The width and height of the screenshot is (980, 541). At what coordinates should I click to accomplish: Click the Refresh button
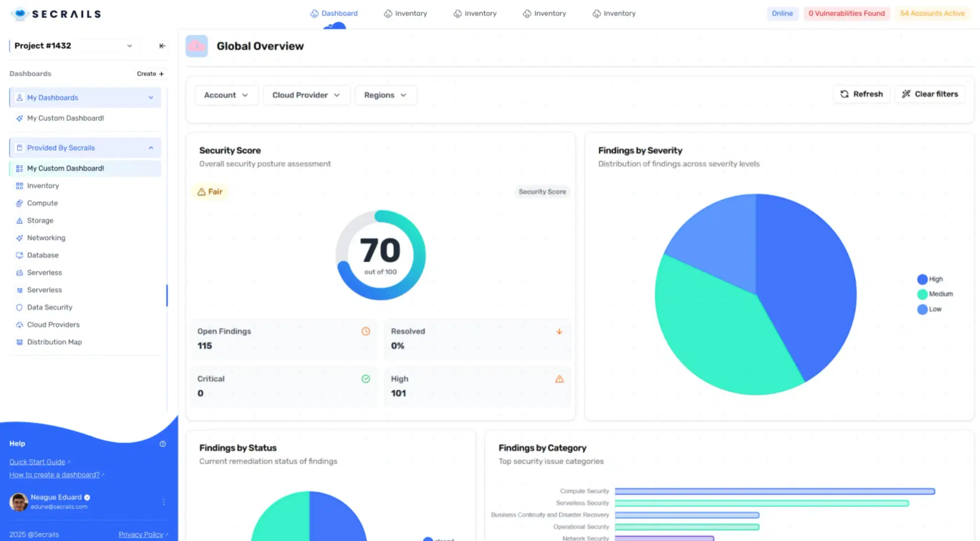coord(861,94)
